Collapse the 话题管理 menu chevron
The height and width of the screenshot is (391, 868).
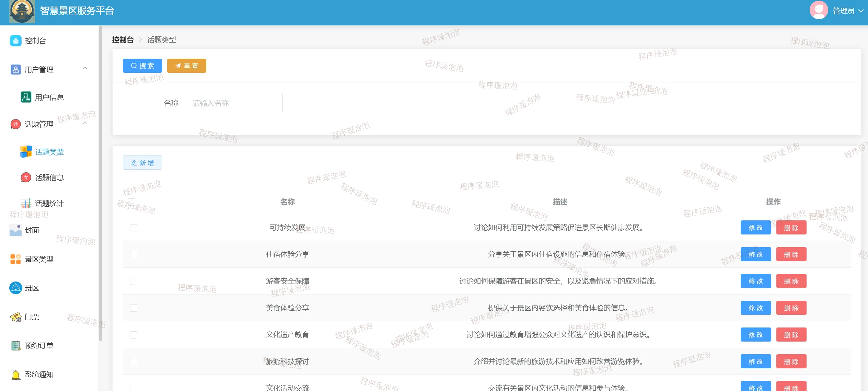85,123
